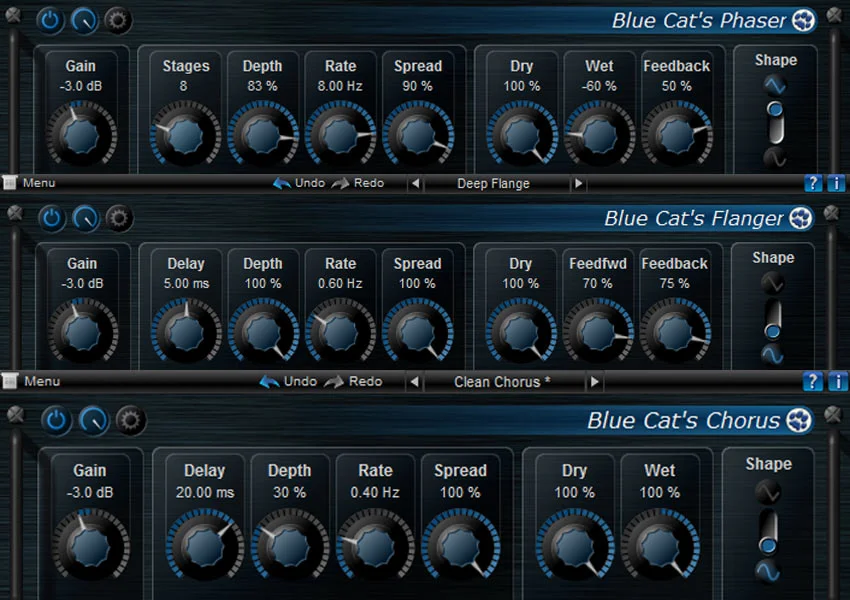Click the Chorus Depth knob
The image size is (850, 600).
290,545
